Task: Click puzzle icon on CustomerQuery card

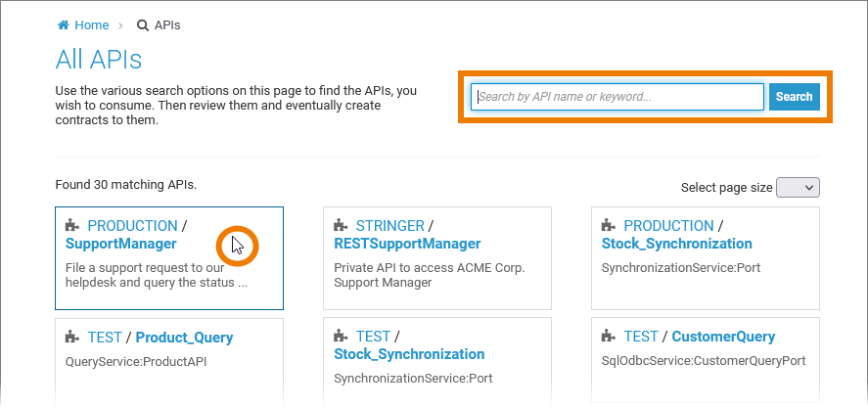Action: point(609,338)
